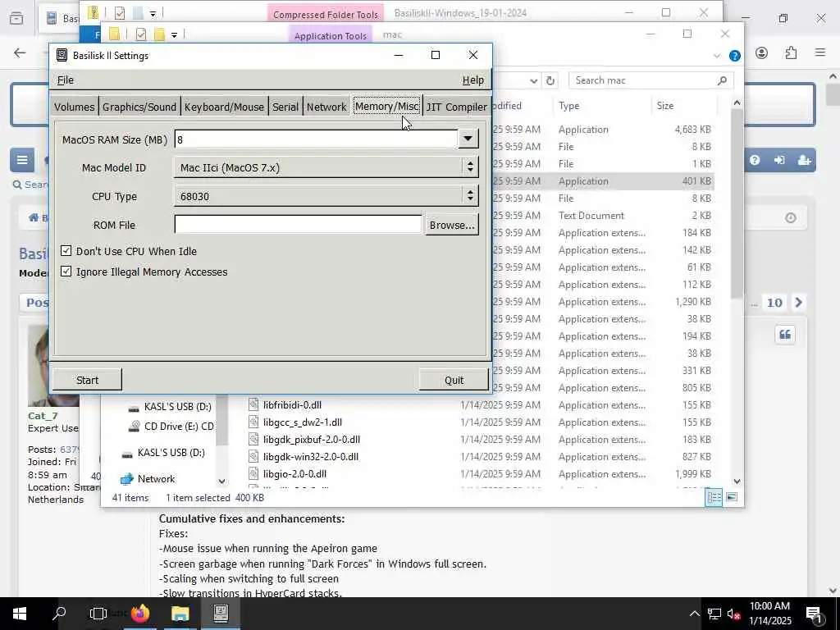The width and height of the screenshot is (840, 630).
Task: Open the notification center icon
Action: [x=814, y=614]
